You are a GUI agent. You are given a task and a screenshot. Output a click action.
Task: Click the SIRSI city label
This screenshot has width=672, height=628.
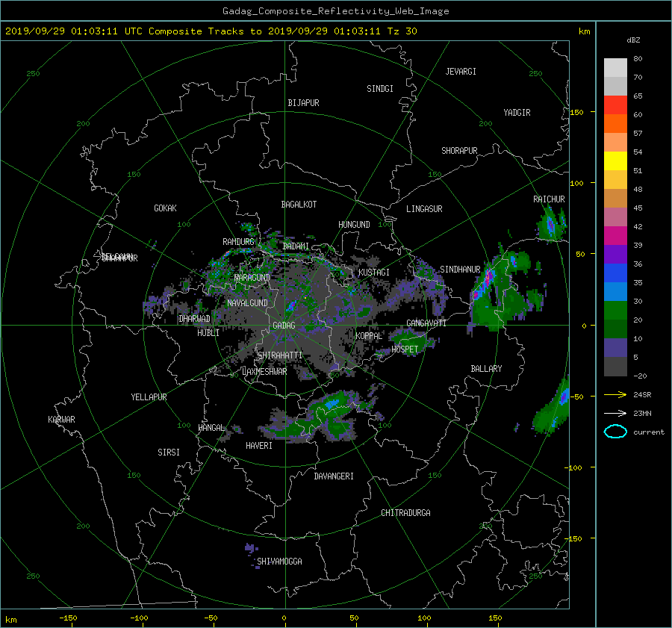pos(169,453)
